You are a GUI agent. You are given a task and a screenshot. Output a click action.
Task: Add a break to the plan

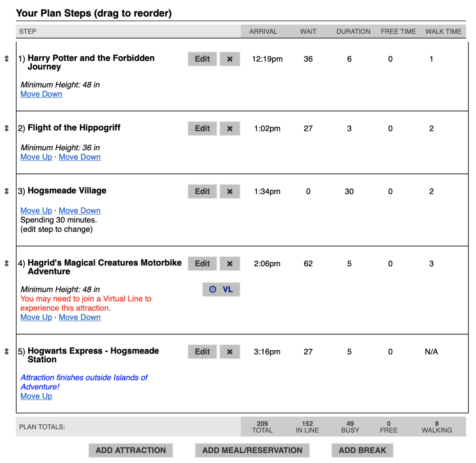coord(362,450)
